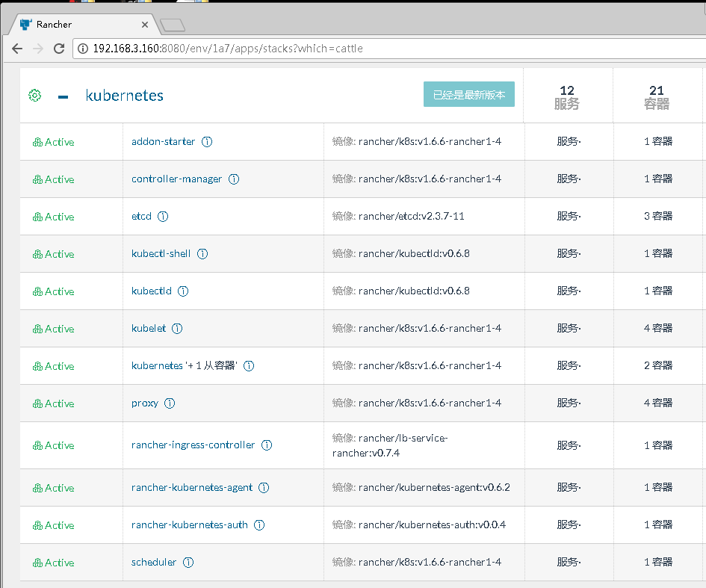The image size is (706, 588).
Task: Open a new browser tab
Action: tap(173, 25)
